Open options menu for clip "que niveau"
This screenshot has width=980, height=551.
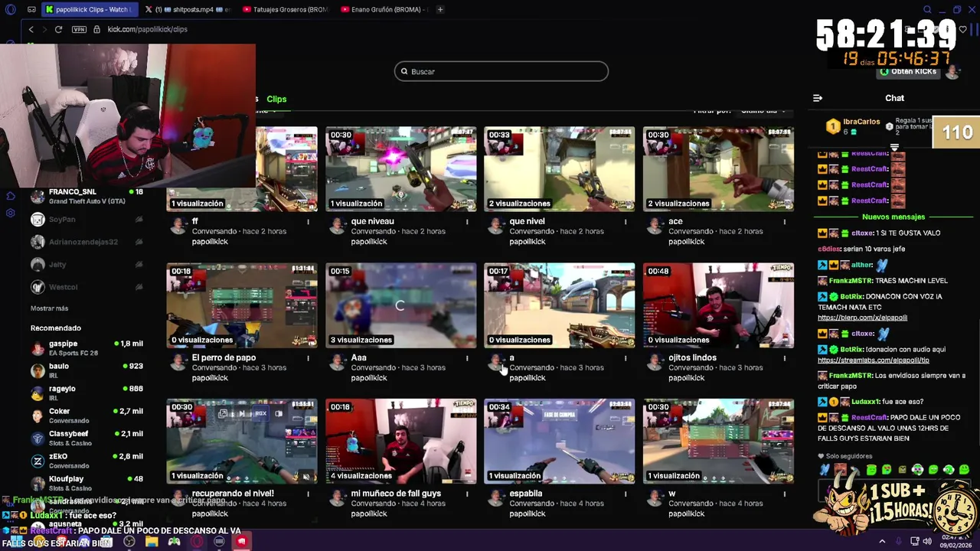[x=467, y=222]
